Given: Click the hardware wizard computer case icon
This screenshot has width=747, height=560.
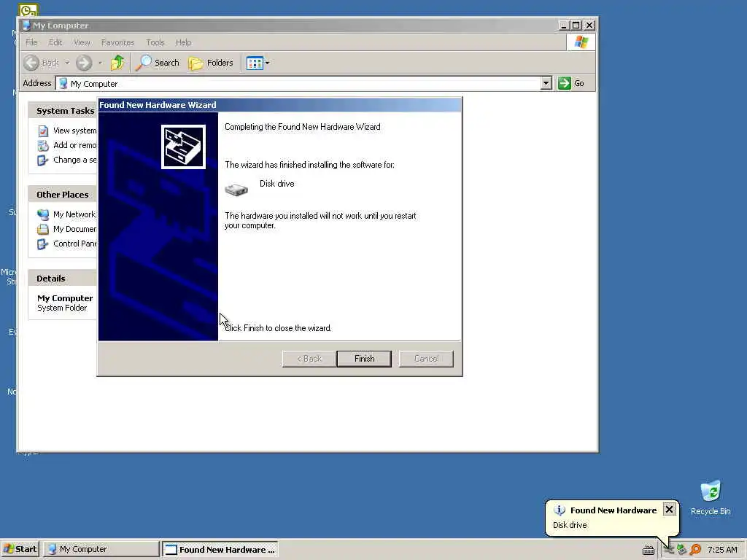Looking at the screenshot, I should click(x=183, y=147).
